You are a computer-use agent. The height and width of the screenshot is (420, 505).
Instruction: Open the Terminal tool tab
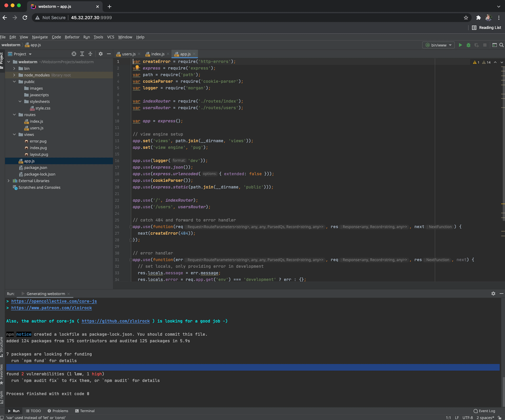coord(85,411)
